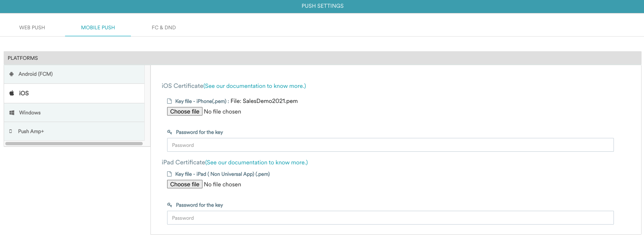This screenshot has width=644, height=238.
Task: Click the platforms list horizontal scrollbar
Action: tap(74, 144)
